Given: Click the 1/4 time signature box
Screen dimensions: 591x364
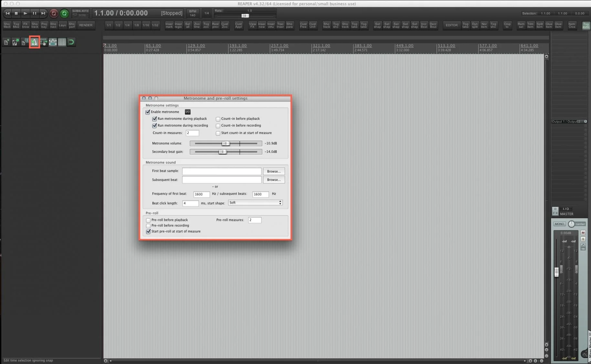Looking at the screenshot, I should click(206, 13).
